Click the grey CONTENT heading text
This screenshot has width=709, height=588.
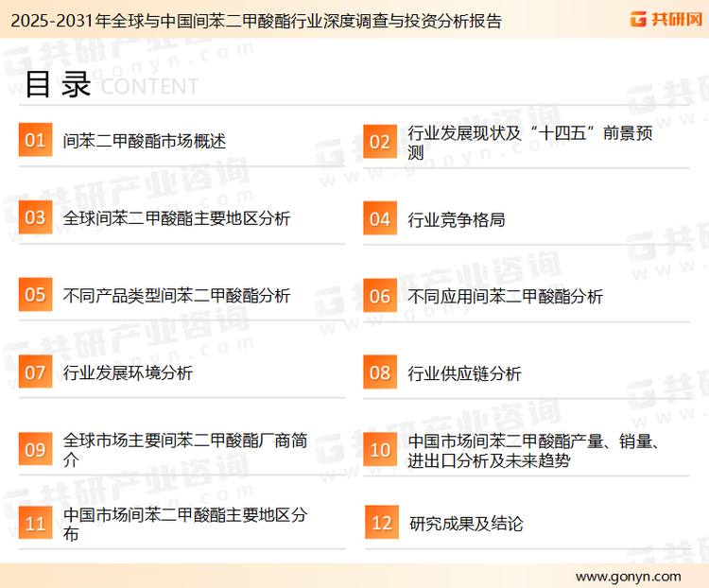149,86
